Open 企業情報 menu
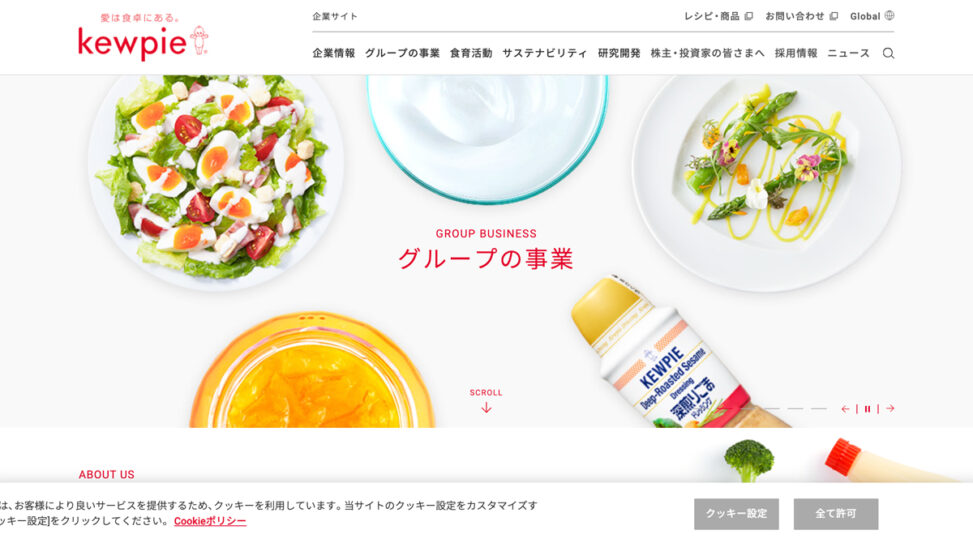Viewport: 973px width, 547px height. (334, 53)
